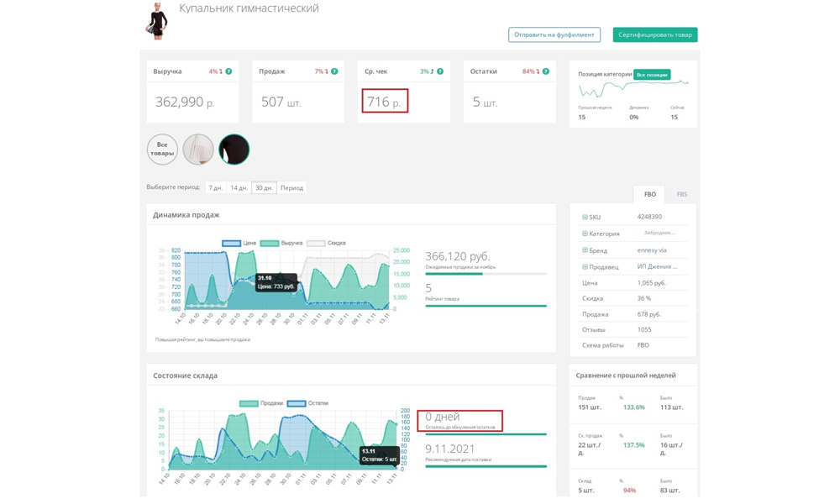Screen dimensions: 840x504
Task: Click Сертифицировать товар button
Action: click(x=654, y=34)
